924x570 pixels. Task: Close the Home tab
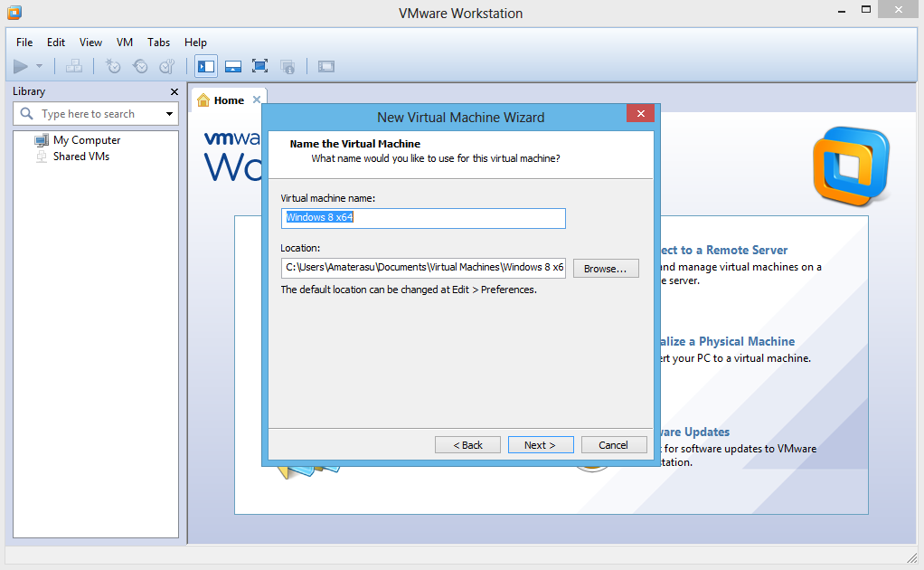(257, 100)
